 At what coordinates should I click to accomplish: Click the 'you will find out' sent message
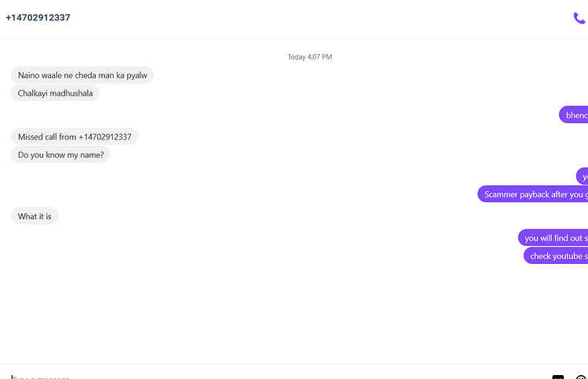pos(554,238)
